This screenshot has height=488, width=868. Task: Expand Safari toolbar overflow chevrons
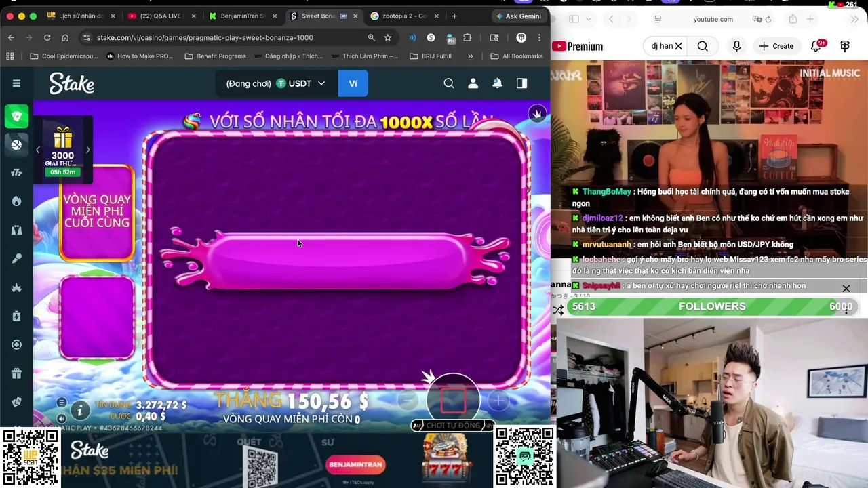point(854,19)
